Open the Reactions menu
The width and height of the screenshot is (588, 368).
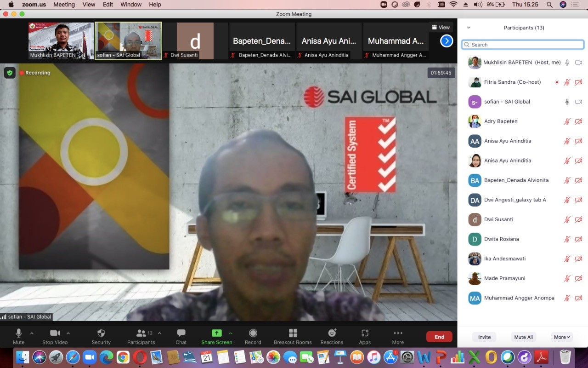[332, 336]
